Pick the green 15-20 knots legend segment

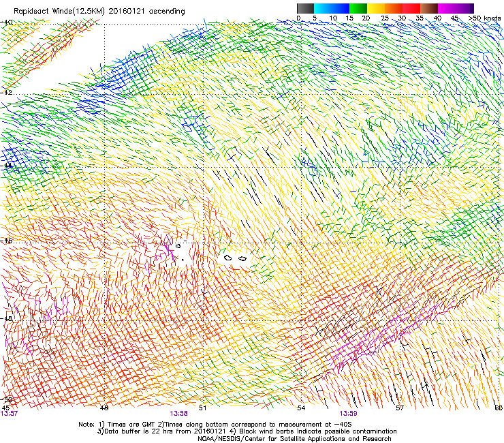coord(358,8)
